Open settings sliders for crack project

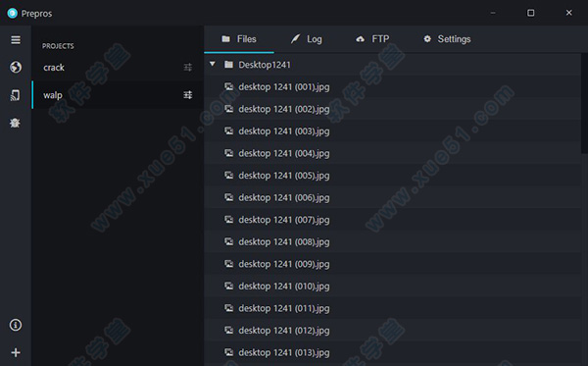click(x=188, y=67)
